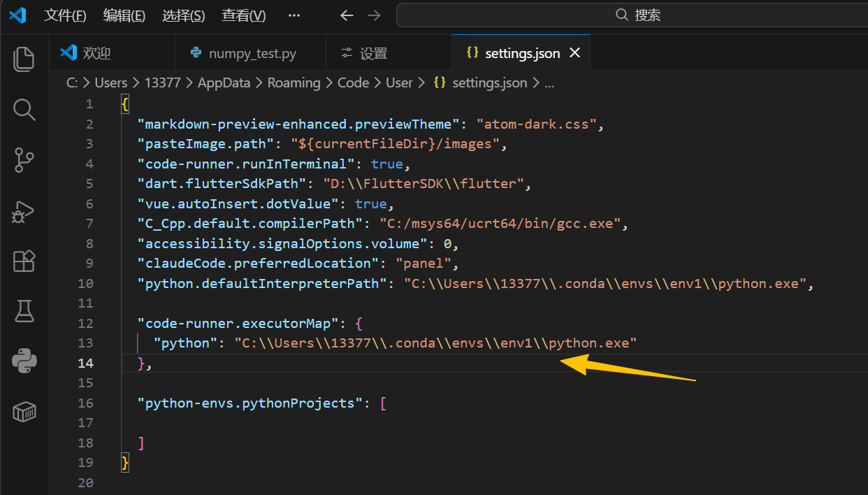Click the "code-runner.runInTerminal" key
The height and width of the screenshot is (495, 868).
(247, 164)
